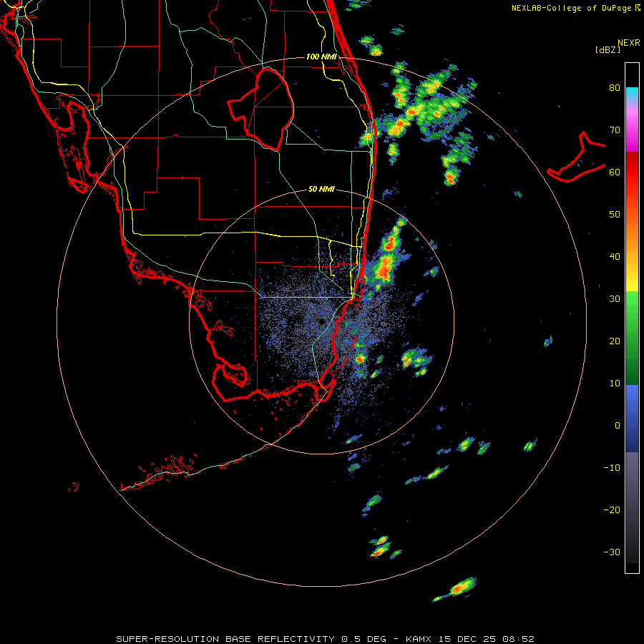
Task: Click the NEXLAB-College of DuPage credit text
Action: [575, 8]
